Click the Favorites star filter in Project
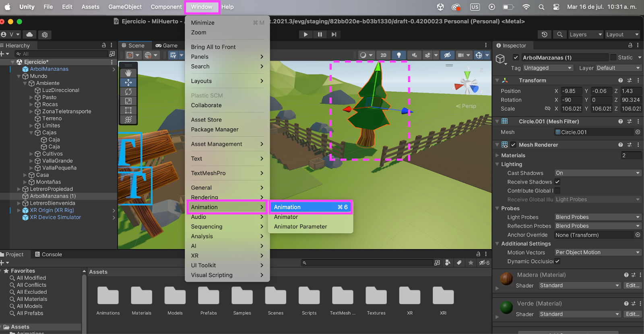Image resolution: width=644 pixels, height=334 pixels. (471, 263)
